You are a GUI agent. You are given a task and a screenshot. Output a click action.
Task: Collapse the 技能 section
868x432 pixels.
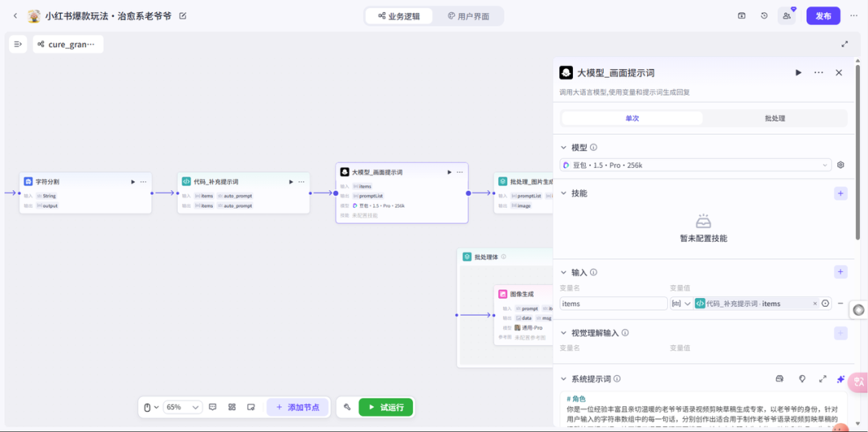[563, 193]
